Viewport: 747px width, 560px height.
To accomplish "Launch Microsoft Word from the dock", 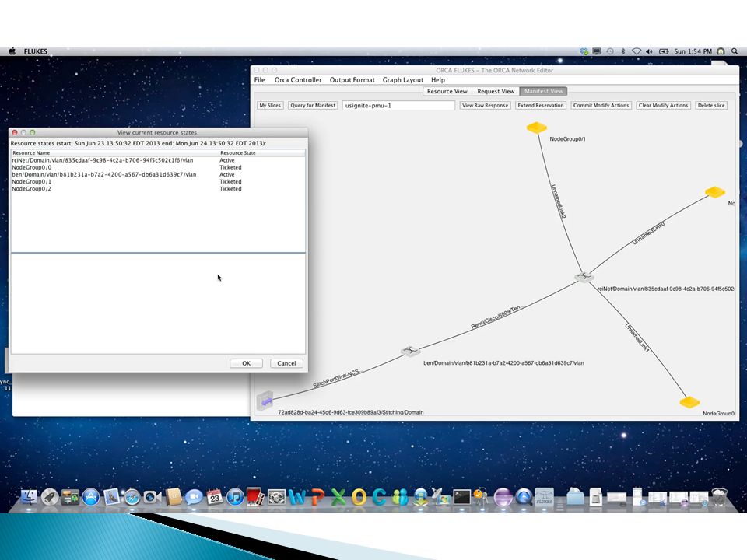I will point(296,497).
